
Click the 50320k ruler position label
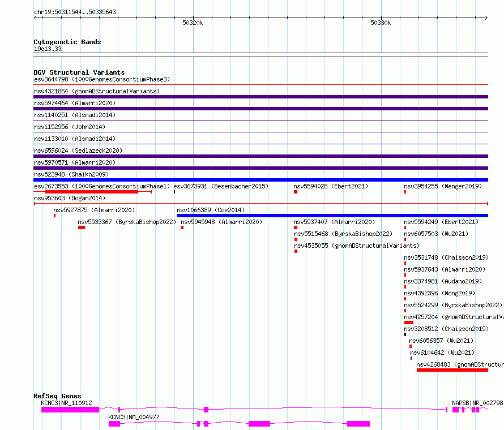coord(193,23)
